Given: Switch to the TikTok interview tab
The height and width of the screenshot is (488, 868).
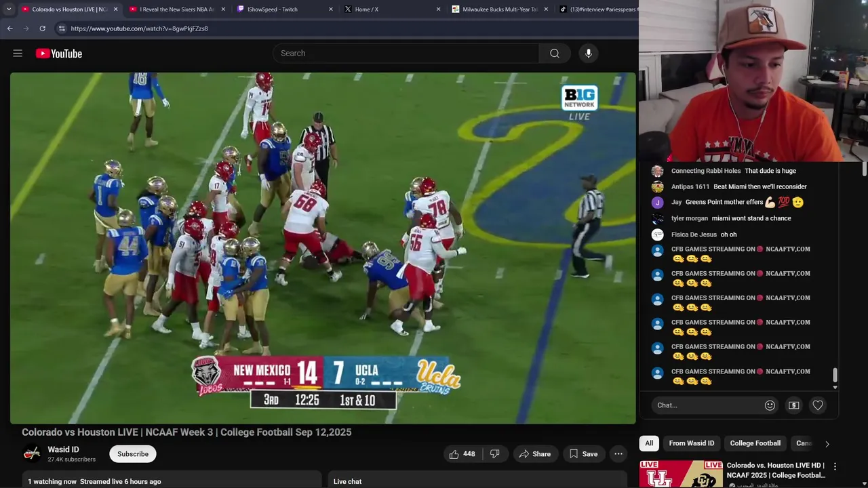Looking at the screenshot, I should click(597, 9).
